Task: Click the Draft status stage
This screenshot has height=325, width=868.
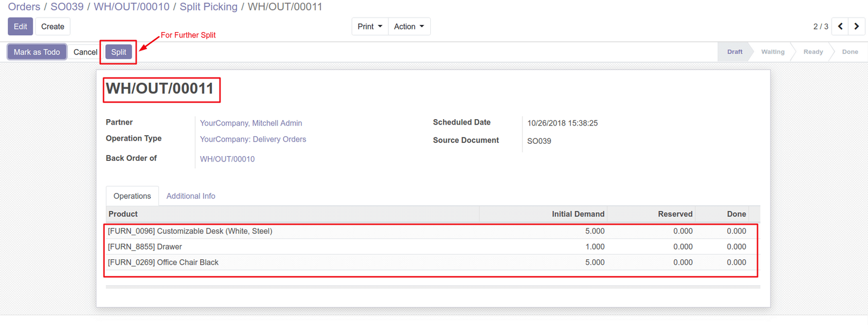Action: point(734,52)
